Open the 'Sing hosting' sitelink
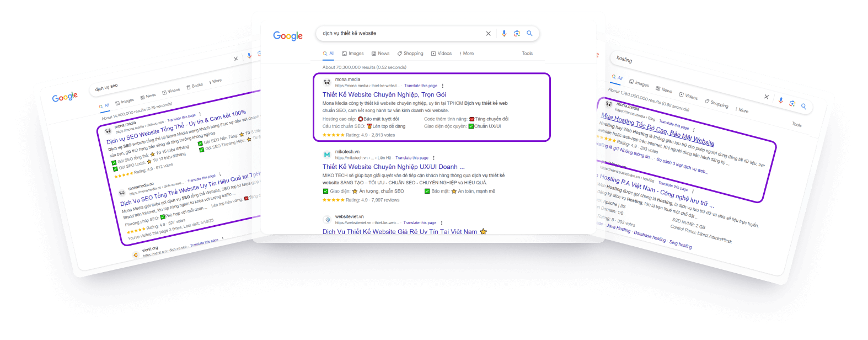The width and height of the screenshot is (868, 340). point(681,243)
